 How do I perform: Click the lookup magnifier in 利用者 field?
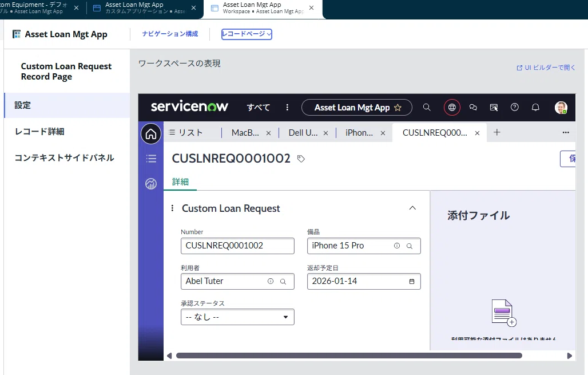click(283, 282)
